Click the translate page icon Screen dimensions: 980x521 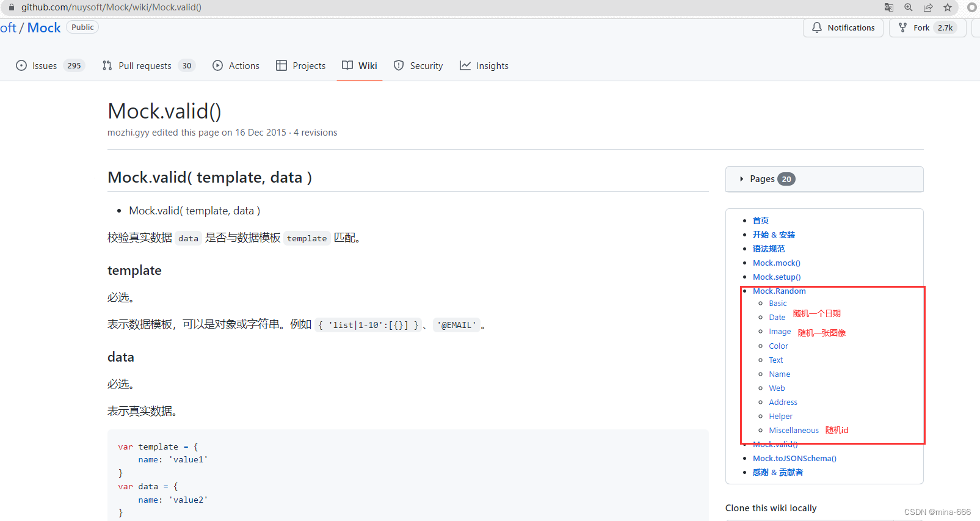pos(889,7)
